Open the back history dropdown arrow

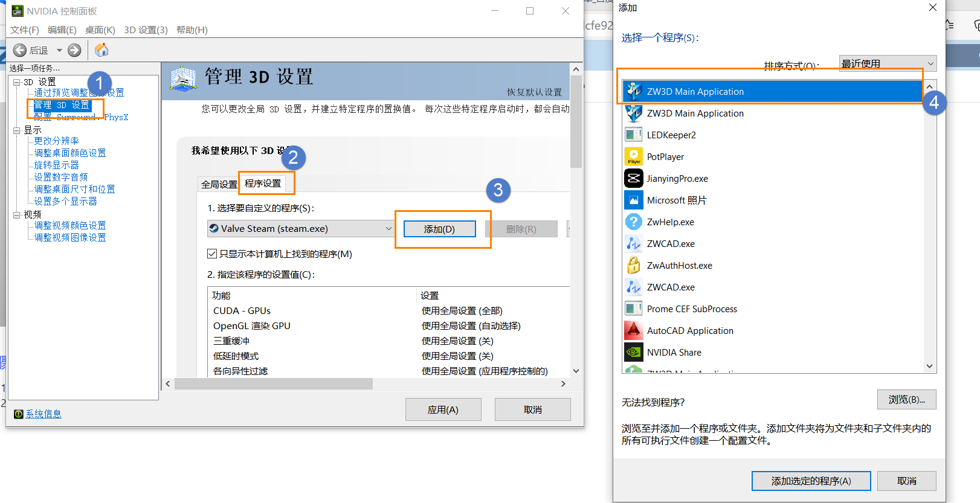[59, 50]
